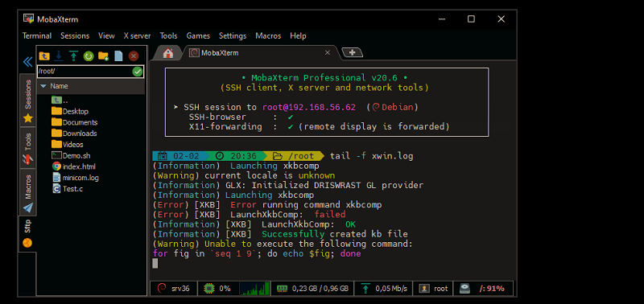Click the green upload arrow icon
The height and width of the screenshot is (304, 644).
[x=73, y=55]
